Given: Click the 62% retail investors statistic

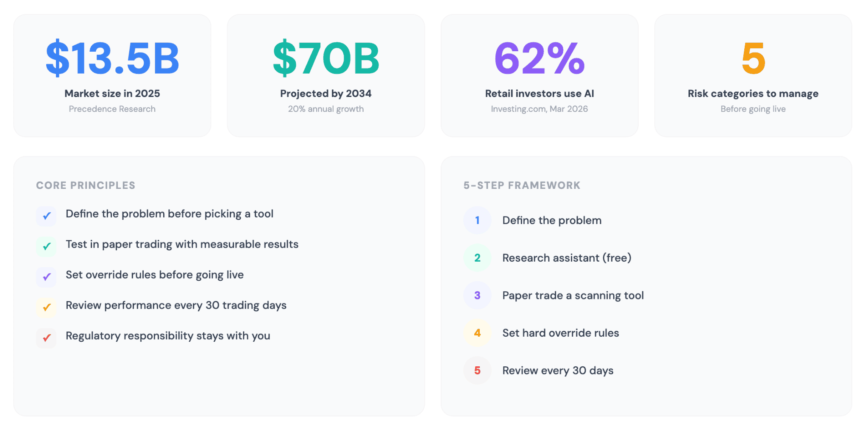Looking at the screenshot, I should coord(540,58).
